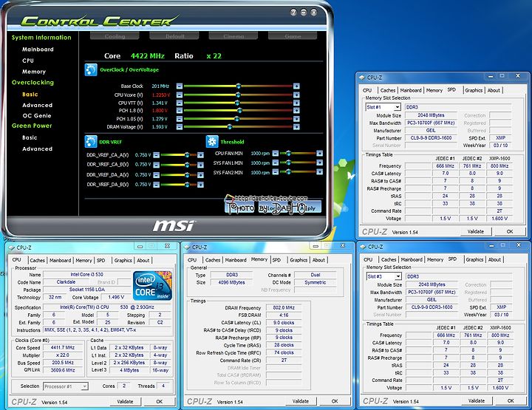Decrease DRAM Voltage with the minus button

pyautogui.click(x=180, y=127)
